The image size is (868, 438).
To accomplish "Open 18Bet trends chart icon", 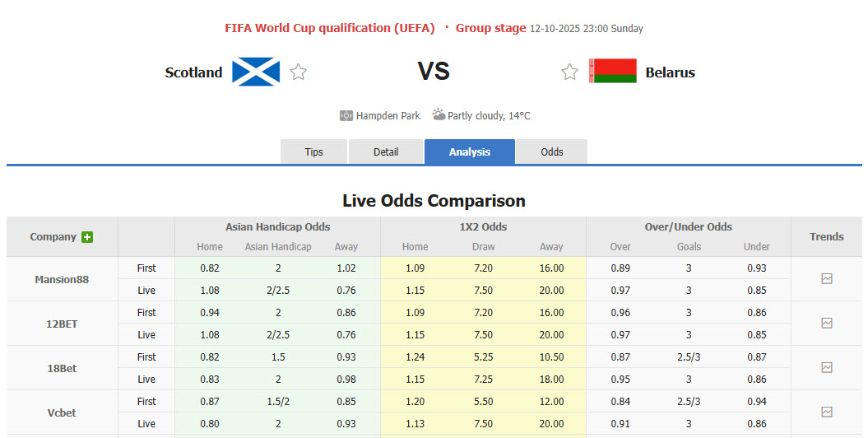I will point(827,368).
